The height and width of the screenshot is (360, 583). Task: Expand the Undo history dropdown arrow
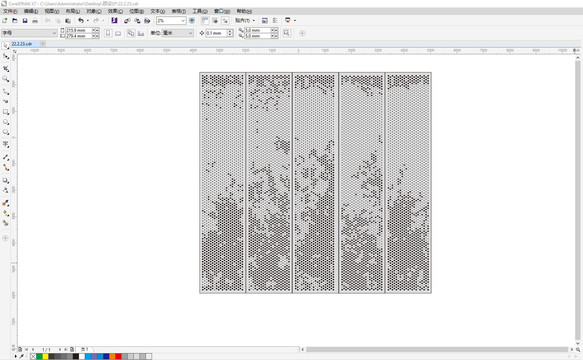pos(87,20)
